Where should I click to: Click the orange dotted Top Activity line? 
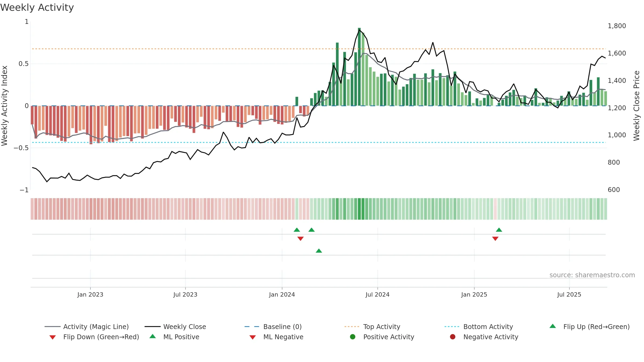click(x=319, y=49)
